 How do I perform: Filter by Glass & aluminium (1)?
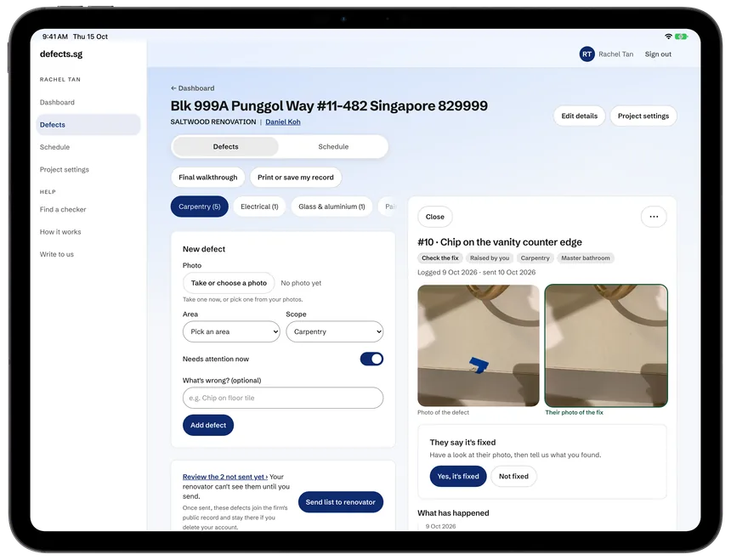click(331, 206)
